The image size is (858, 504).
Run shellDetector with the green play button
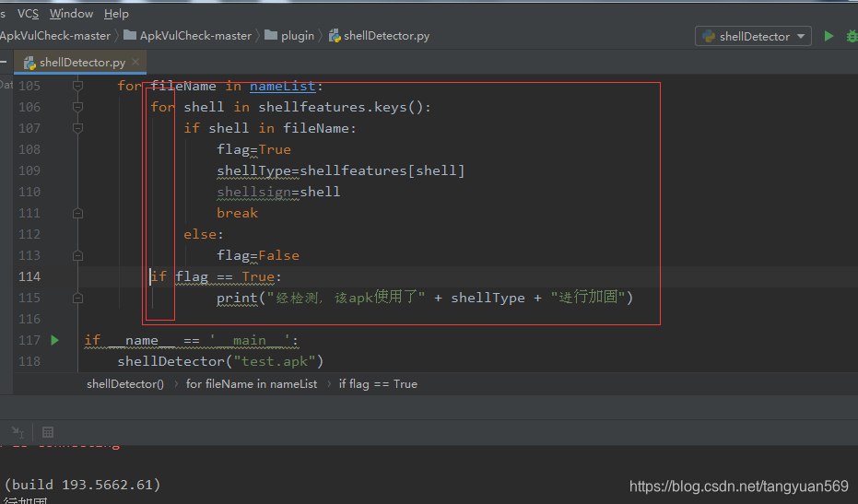pos(829,36)
